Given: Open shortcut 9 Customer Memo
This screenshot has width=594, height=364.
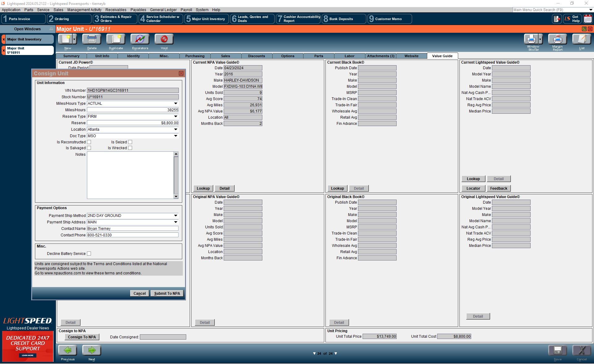Looking at the screenshot, I should [390, 19].
